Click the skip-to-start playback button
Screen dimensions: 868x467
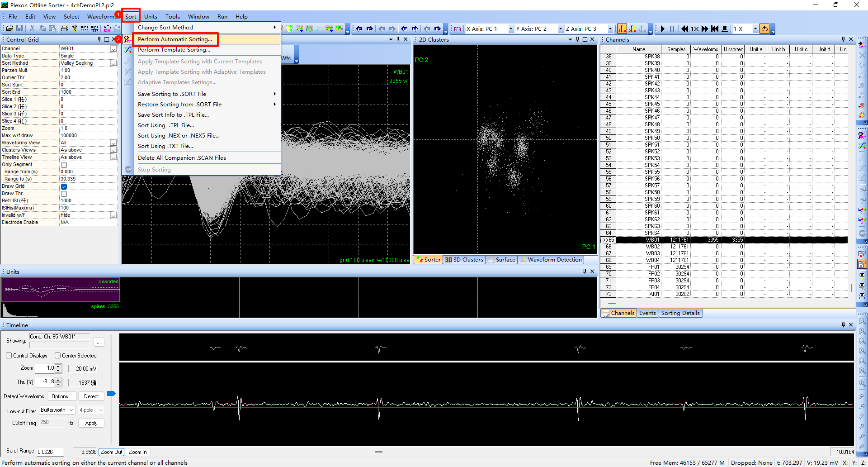715,29
